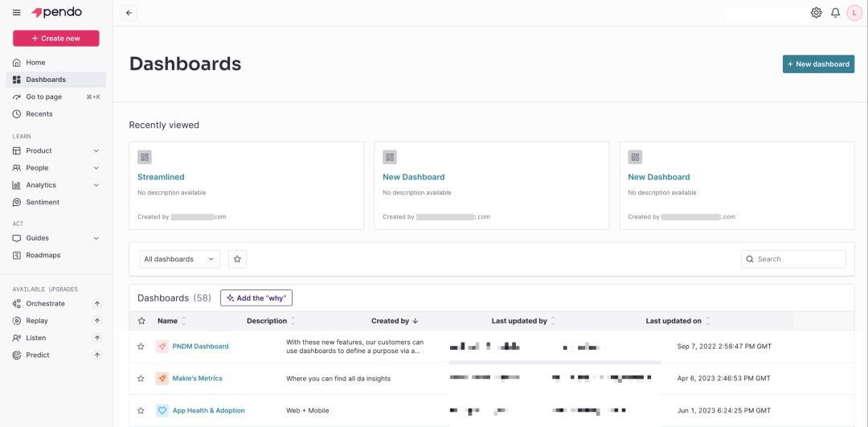This screenshot has width=868, height=427.
Task: Favorite the Makie's Metrics dashboard
Action: pyautogui.click(x=141, y=379)
